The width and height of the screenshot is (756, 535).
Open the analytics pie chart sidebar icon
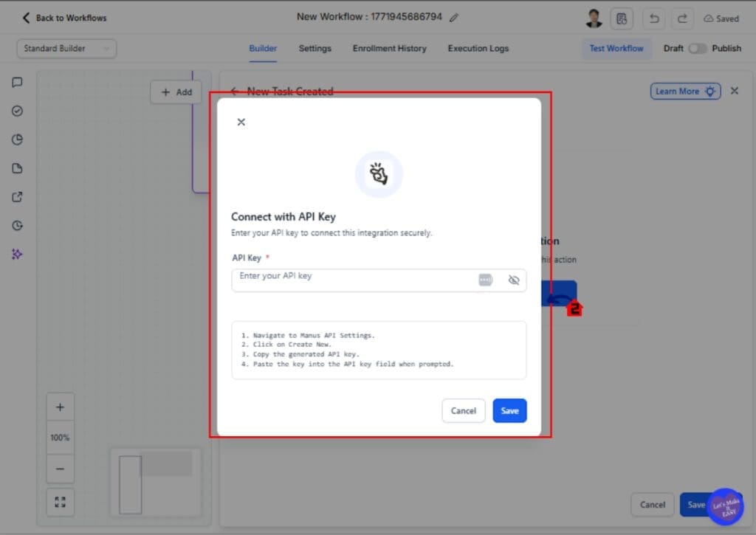(x=17, y=139)
